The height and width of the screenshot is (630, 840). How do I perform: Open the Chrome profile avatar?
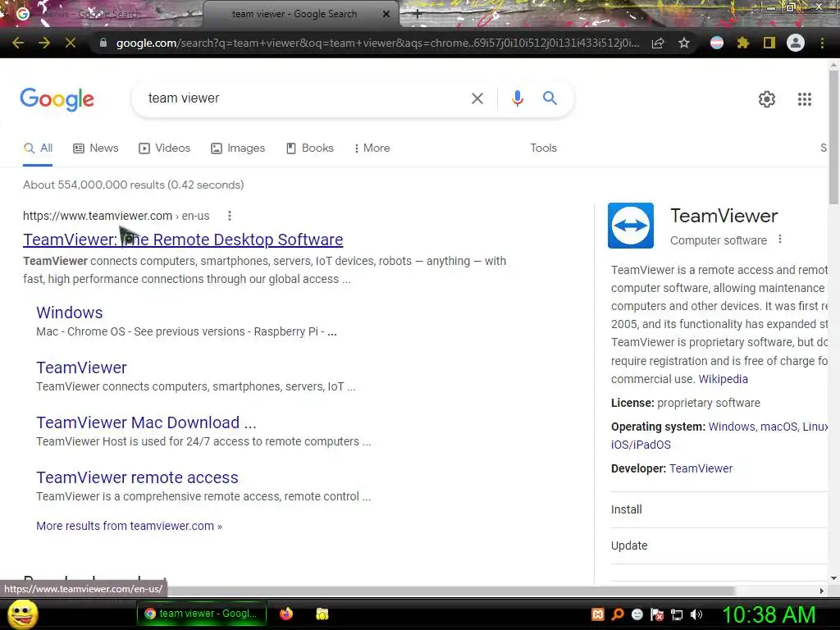pyautogui.click(x=796, y=43)
